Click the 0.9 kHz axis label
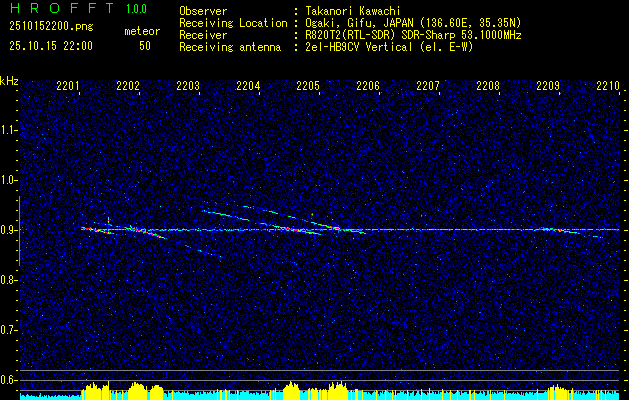Image resolution: width=629 pixels, height=400 pixels. pos(8,230)
